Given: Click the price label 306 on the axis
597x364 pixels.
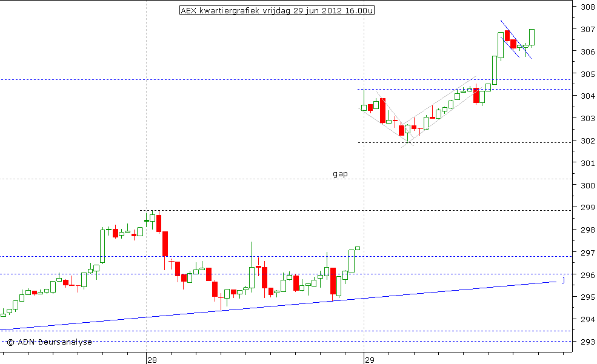Looking at the screenshot, I should point(588,51).
